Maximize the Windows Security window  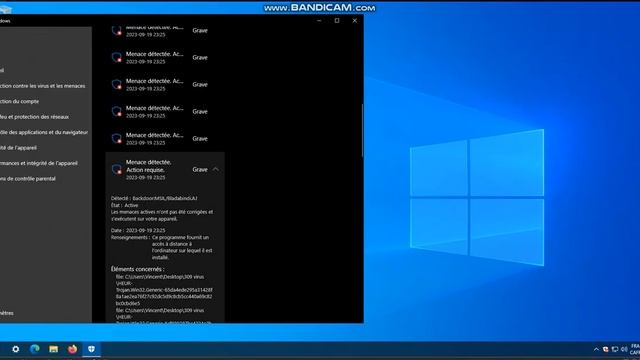click(x=337, y=20)
